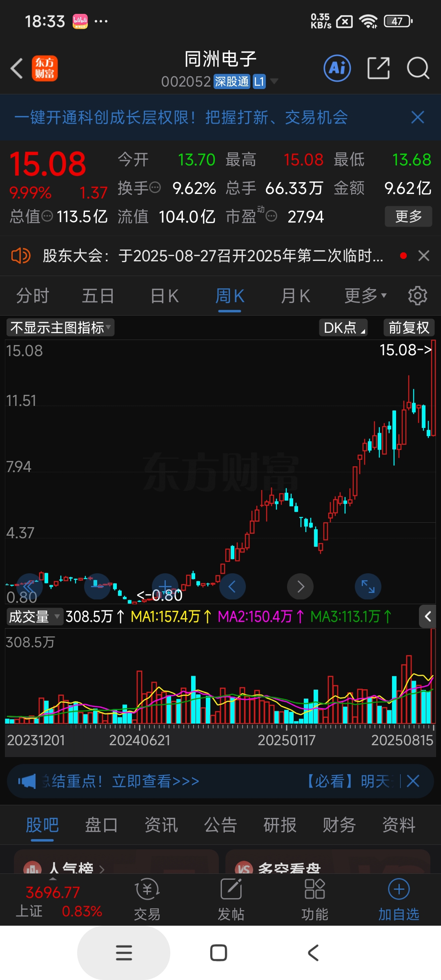Zoom out chart with the minus circle

pos(97,587)
